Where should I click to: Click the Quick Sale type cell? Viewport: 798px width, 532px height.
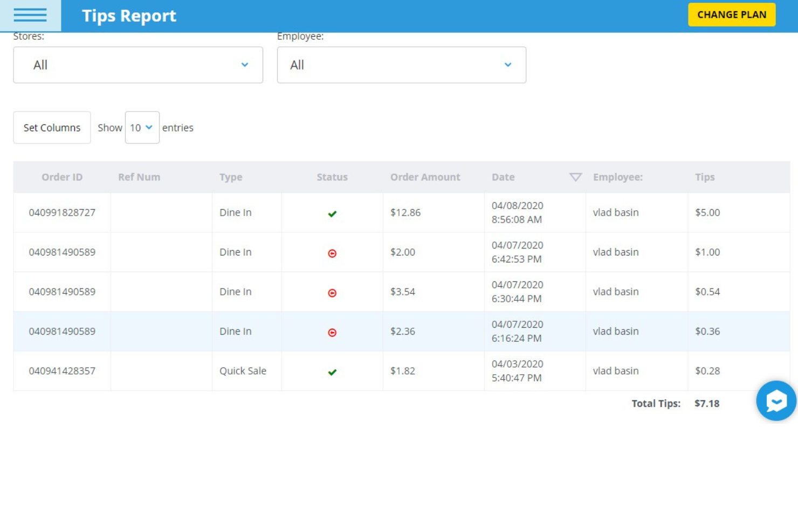pyautogui.click(x=243, y=371)
